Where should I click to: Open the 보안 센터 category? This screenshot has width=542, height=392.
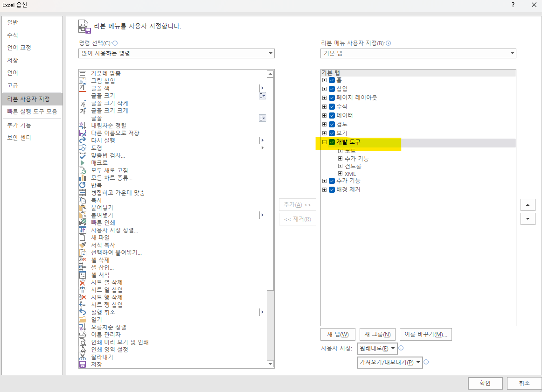[x=32, y=138]
